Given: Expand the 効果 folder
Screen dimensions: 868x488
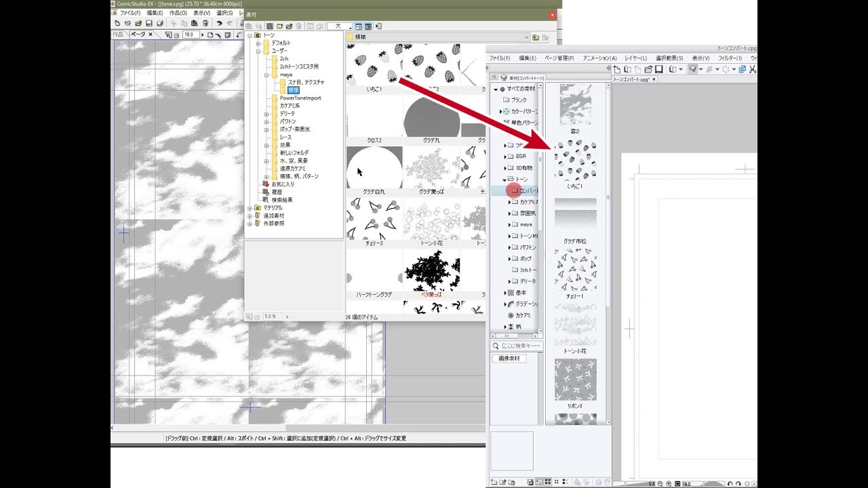Looking at the screenshot, I should (267, 145).
